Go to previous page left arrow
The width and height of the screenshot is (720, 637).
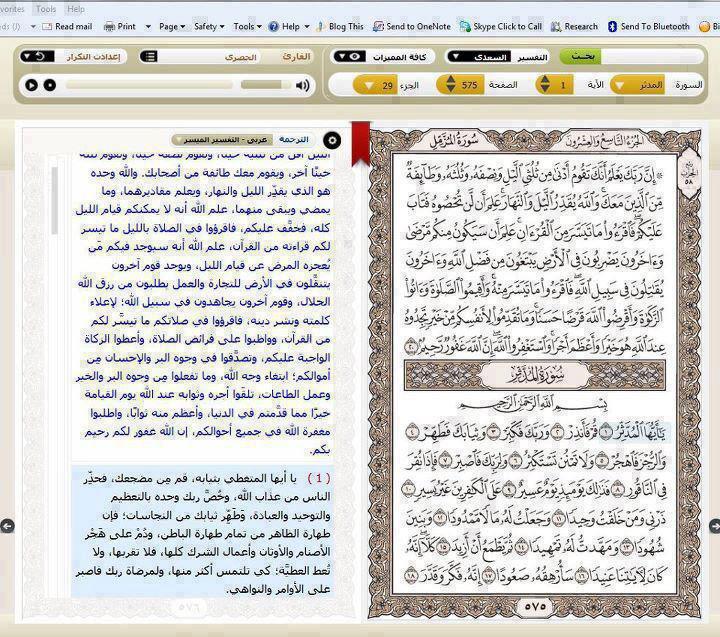[7, 526]
